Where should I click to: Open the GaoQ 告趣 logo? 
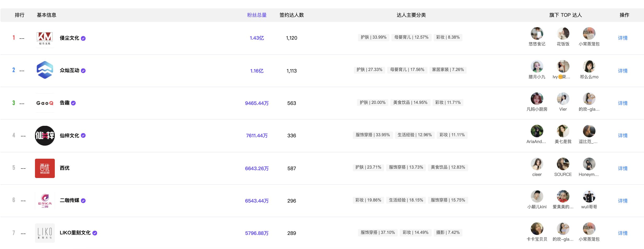click(x=45, y=103)
